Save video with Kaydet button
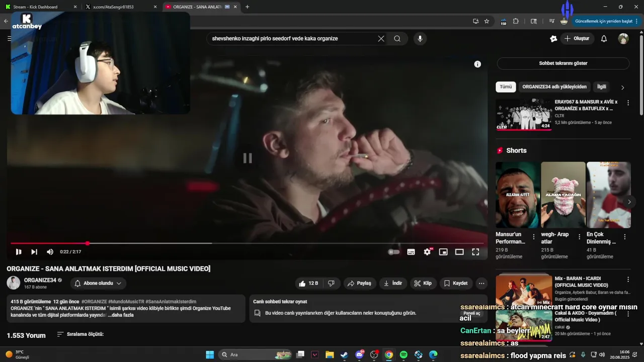The height and width of the screenshot is (362, 644). [456, 283]
